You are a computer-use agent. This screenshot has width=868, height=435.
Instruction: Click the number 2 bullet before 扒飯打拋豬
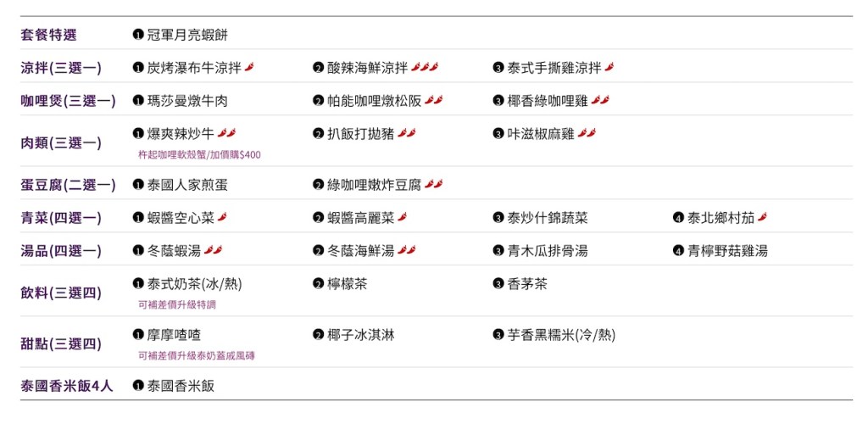[319, 134]
